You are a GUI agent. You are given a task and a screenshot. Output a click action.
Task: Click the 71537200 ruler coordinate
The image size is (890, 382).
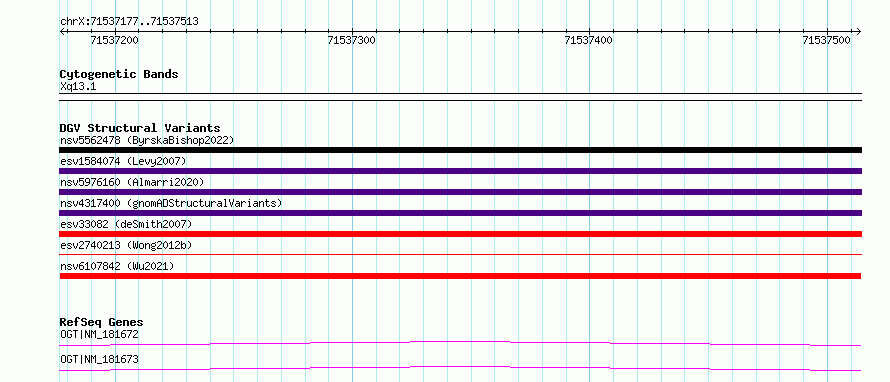tap(114, 40)
